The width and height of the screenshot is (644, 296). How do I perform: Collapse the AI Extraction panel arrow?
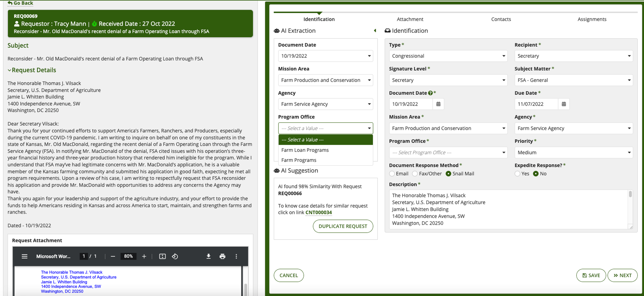(x=375, y=30)
